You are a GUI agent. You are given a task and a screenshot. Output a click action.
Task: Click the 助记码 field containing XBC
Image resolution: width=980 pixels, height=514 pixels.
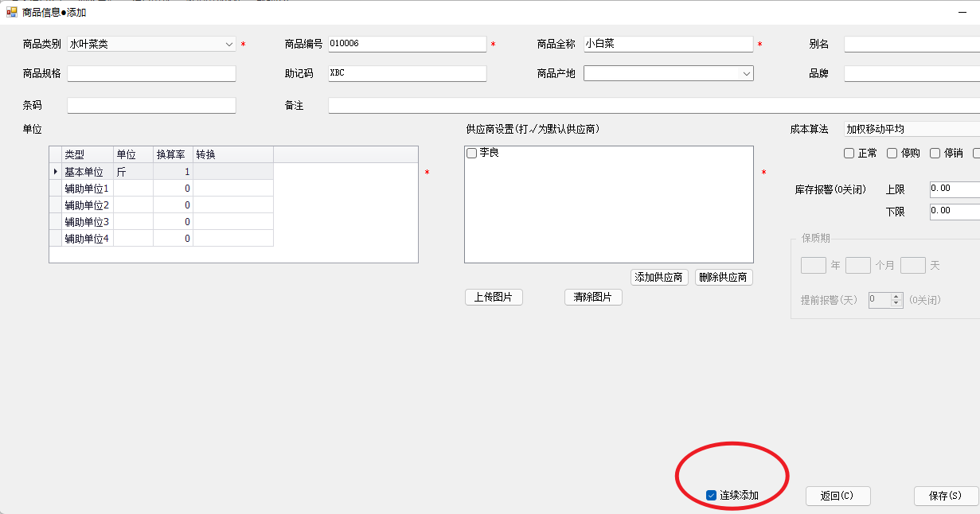[407, 73]
